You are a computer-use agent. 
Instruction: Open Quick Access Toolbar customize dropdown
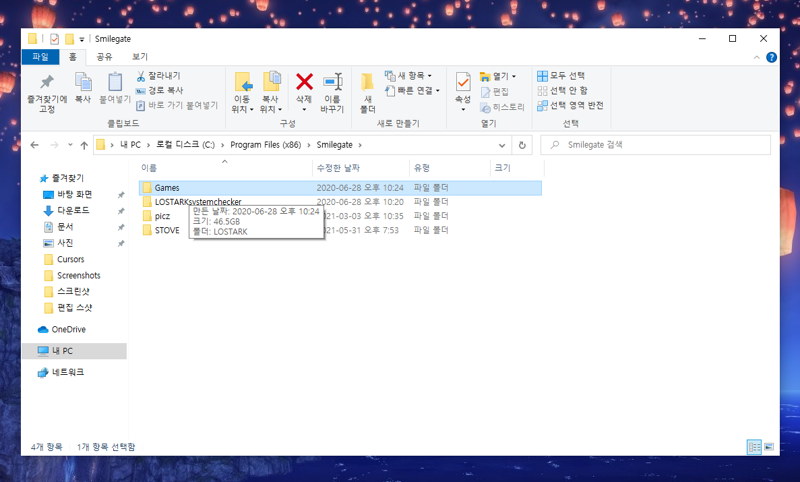(x=82, y=39)
